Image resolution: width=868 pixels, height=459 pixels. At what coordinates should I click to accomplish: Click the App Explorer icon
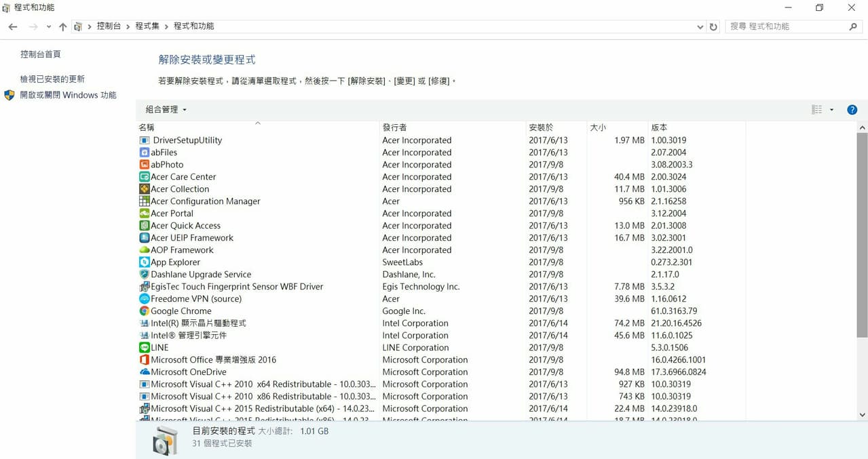pos(144,262)
